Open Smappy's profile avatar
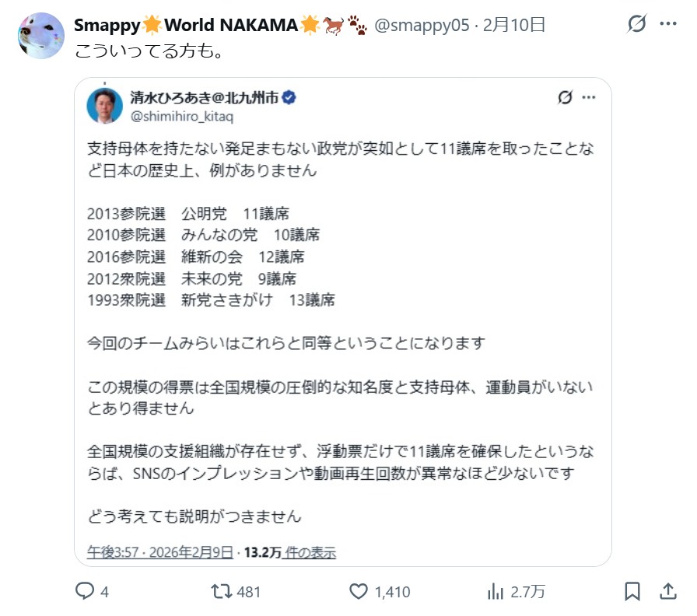 click(x=40, y=37)
